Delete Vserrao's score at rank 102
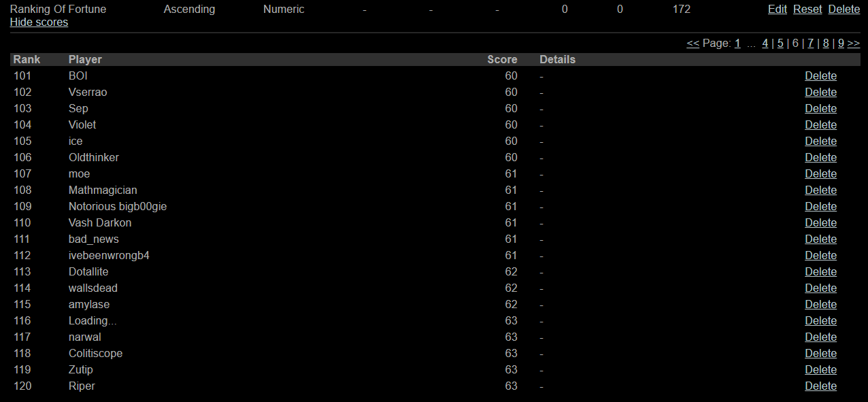868x402 pixels. [x=820, y=93]
